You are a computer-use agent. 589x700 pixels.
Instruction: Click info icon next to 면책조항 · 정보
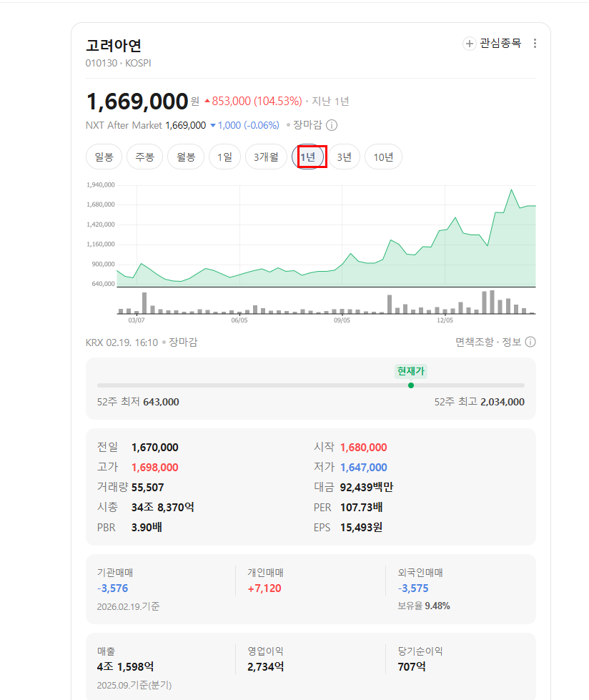[530, 342]
